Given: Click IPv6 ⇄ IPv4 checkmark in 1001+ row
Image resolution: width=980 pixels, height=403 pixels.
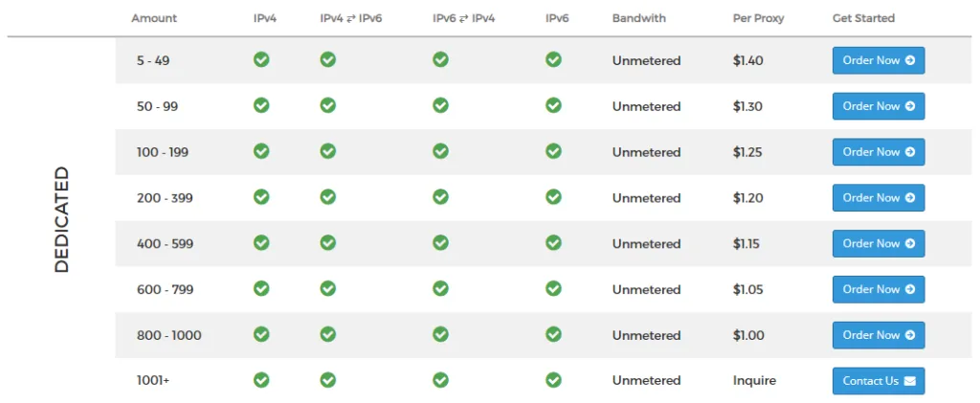Looking at the screenshot, I should tap(440, 380).
